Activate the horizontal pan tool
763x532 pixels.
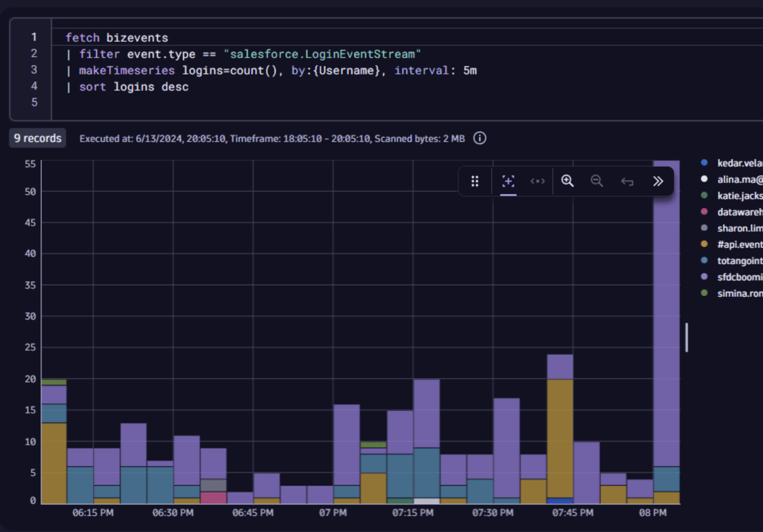click(537, 181)
